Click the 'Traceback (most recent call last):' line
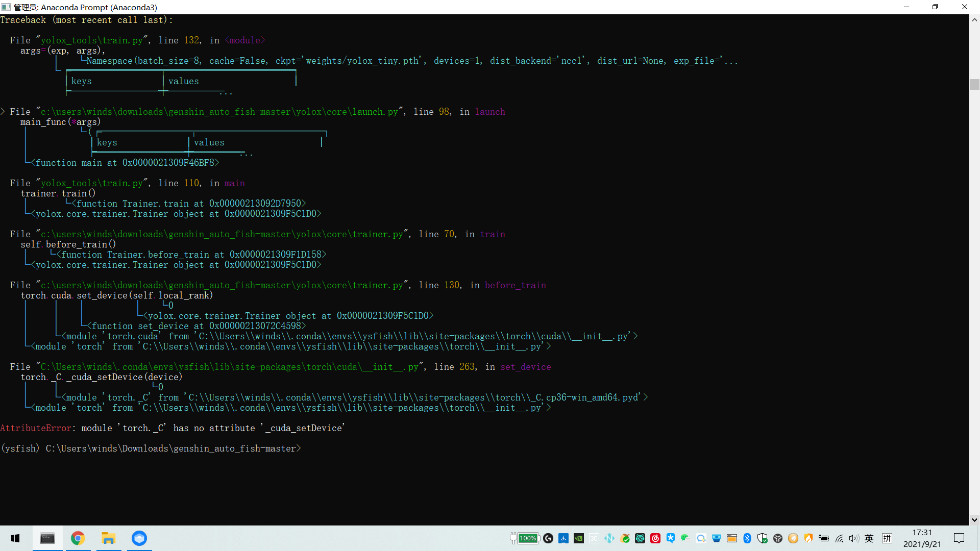 point(86,20)
